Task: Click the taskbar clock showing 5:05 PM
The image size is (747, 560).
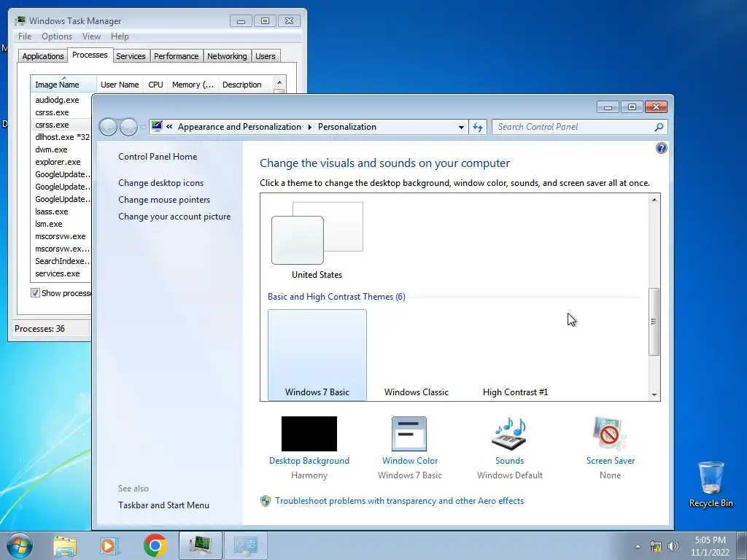Action: [710, 546]
